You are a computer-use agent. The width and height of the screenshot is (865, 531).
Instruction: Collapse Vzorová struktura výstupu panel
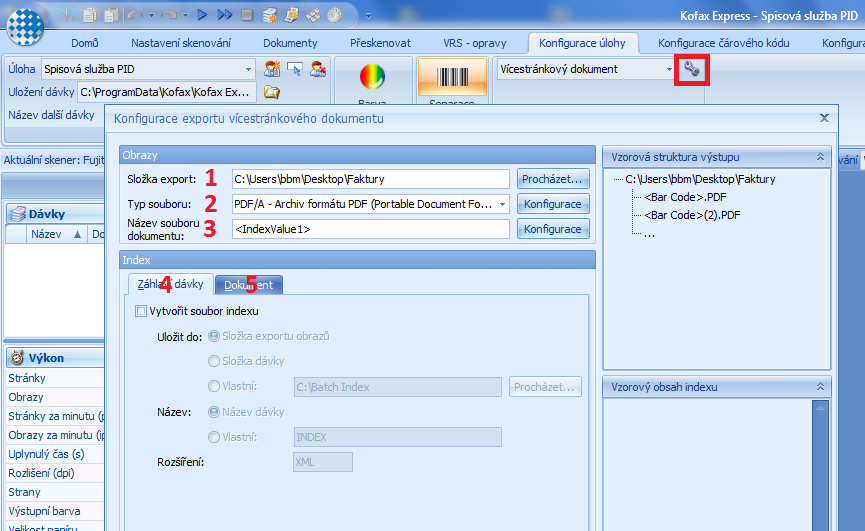pyautogui.click(x=820, y=157)
